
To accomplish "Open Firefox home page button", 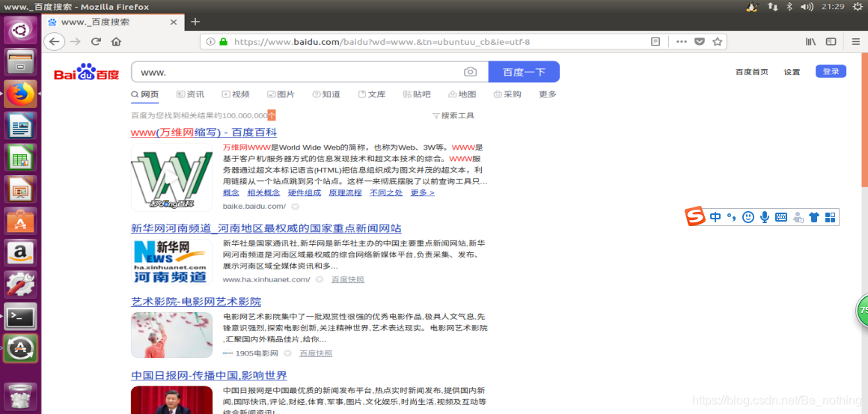I will 116,41.
